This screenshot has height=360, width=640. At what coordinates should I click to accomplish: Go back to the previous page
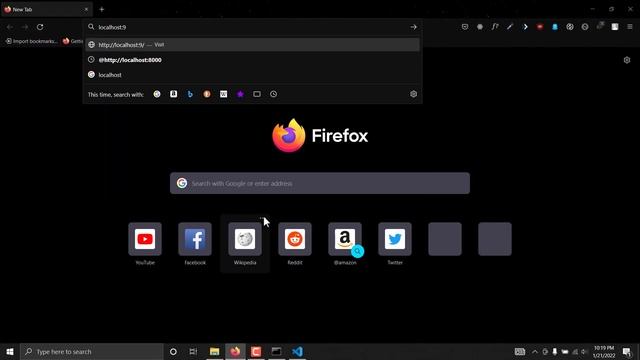tap(10, 27)
